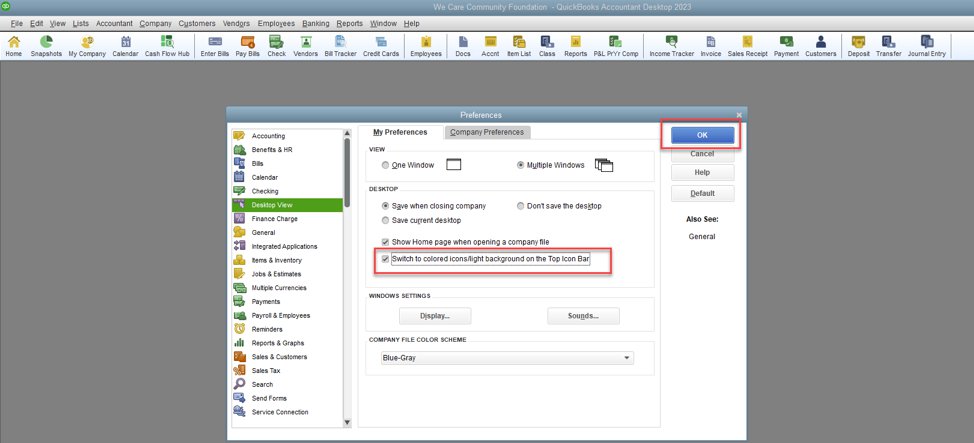Viewport: 974px width, 443px height.
Task: Click the Sales Receipt icon
Action: (749, 45)
